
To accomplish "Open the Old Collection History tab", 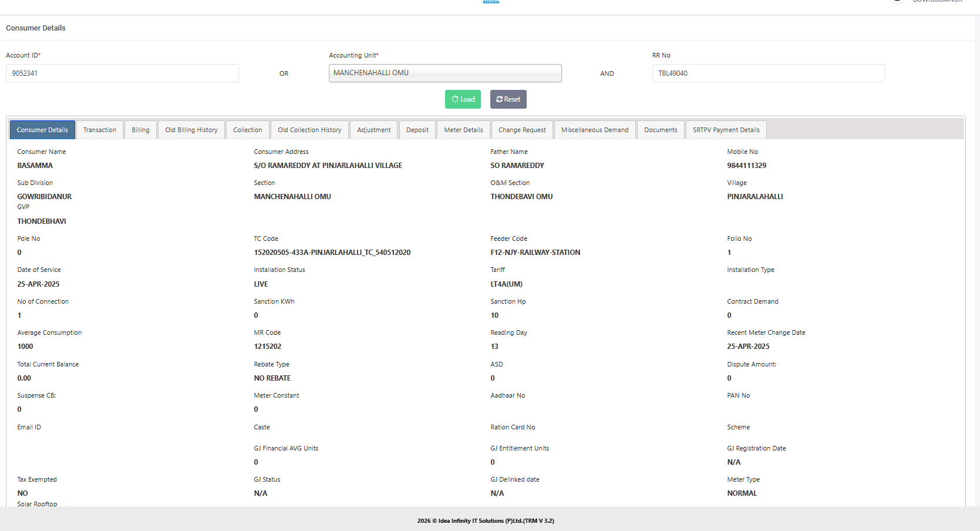I will [x=309, y=130].
